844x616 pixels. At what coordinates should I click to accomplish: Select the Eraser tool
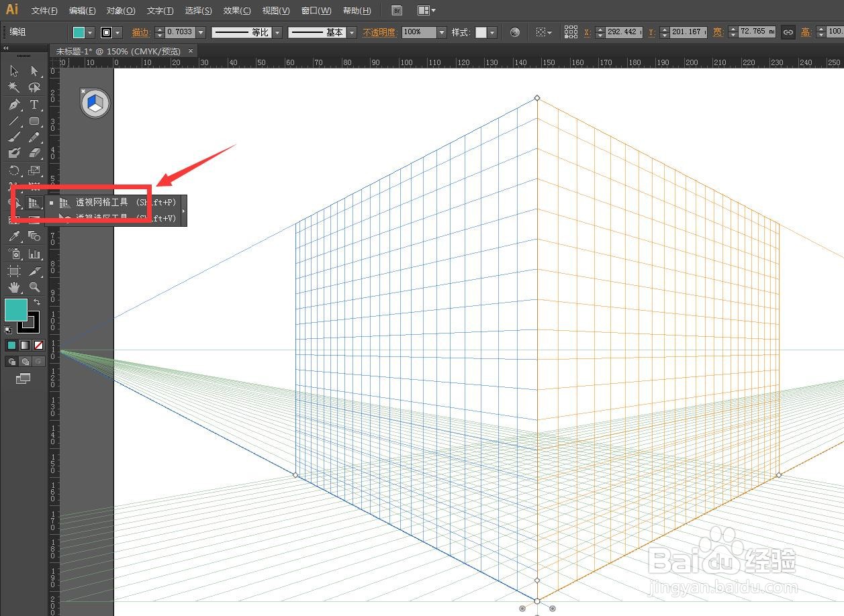tap(34, 154)
